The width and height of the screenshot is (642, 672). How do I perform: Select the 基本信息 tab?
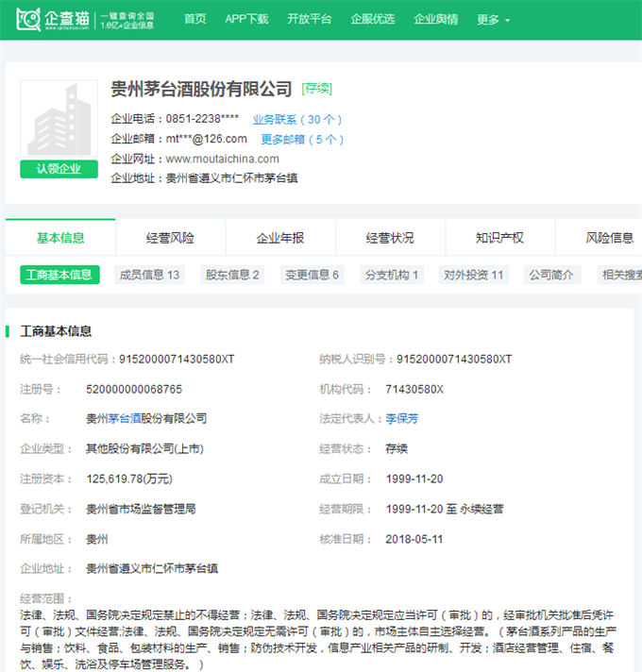click(x=60, y=238)
